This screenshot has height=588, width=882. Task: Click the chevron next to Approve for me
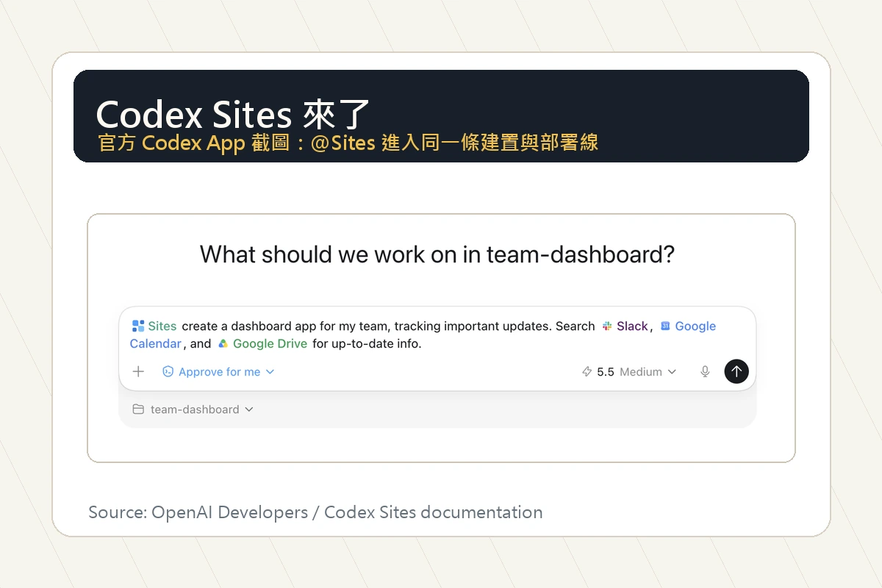(270, 372)
